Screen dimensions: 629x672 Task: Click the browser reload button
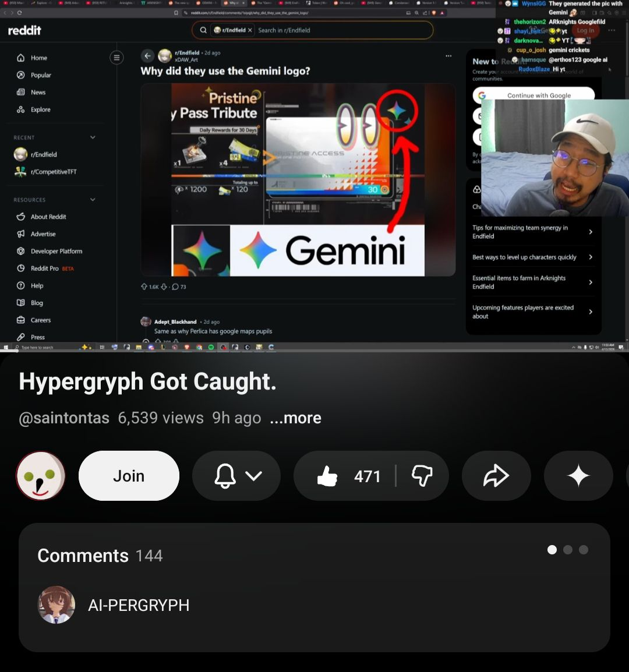(x=19, y=13)
